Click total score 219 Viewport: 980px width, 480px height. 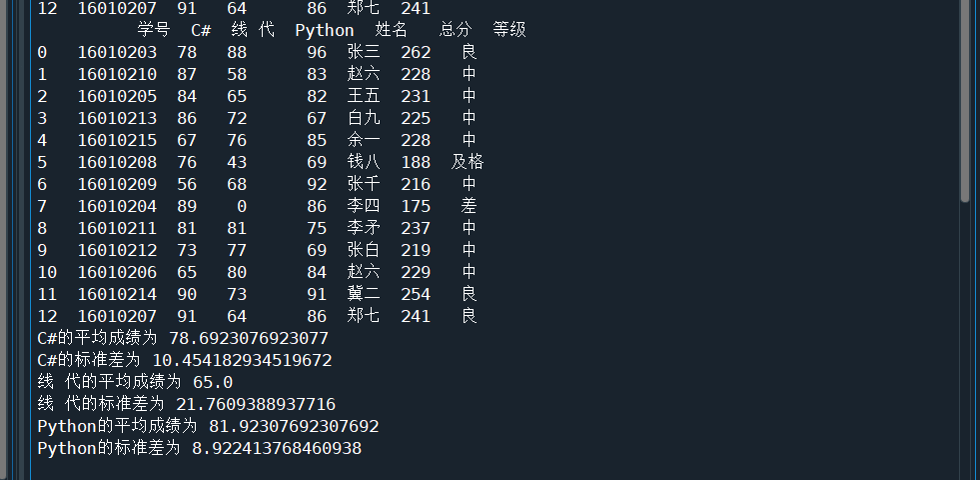[x=416, y=250]
